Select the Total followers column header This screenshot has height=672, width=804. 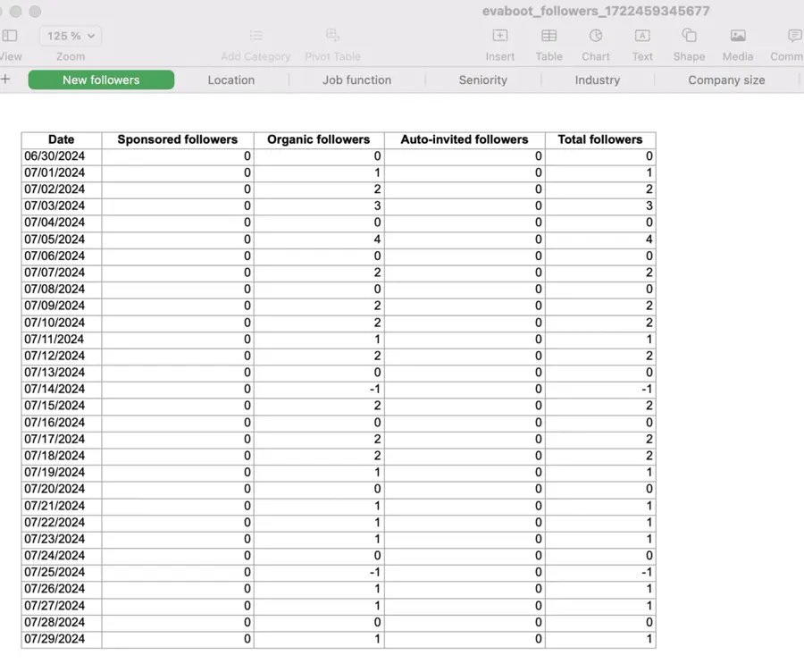[599, 139]
